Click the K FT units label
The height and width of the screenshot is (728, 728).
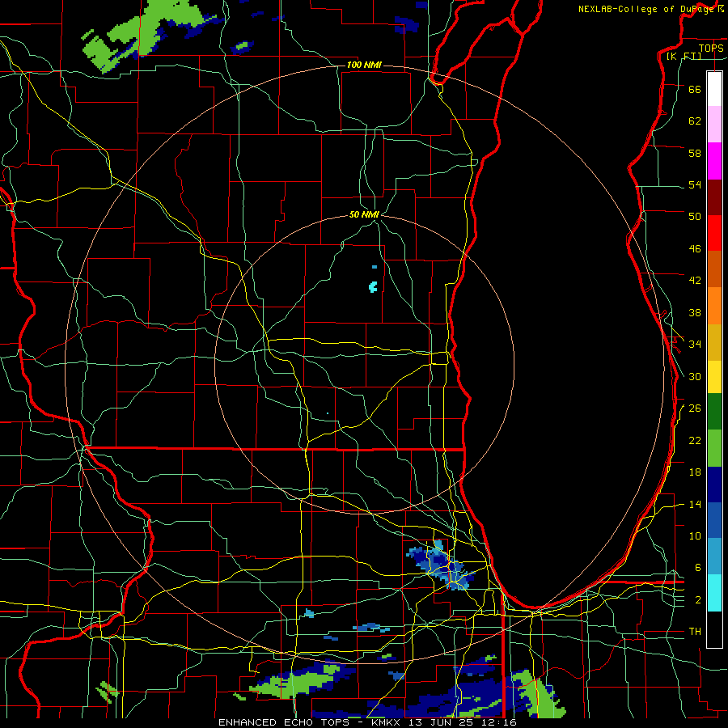(x=684, y=57)
